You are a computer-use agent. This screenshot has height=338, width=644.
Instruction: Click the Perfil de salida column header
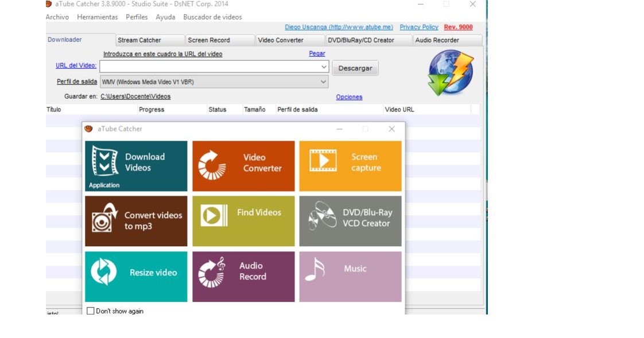[x=329, y=110]
